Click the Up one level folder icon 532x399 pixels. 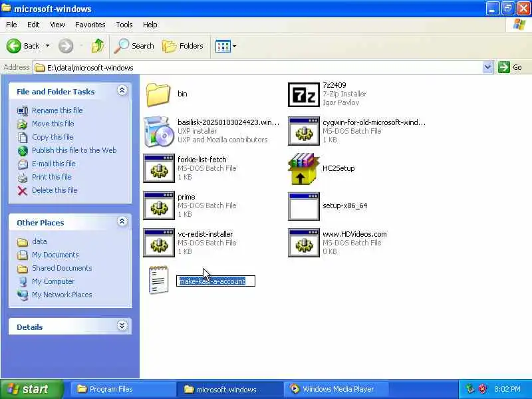click(98, 46)
